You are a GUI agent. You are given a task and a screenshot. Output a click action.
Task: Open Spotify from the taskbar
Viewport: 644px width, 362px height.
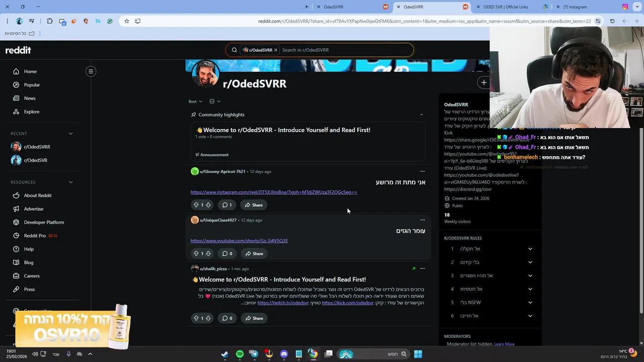point(239,354)
